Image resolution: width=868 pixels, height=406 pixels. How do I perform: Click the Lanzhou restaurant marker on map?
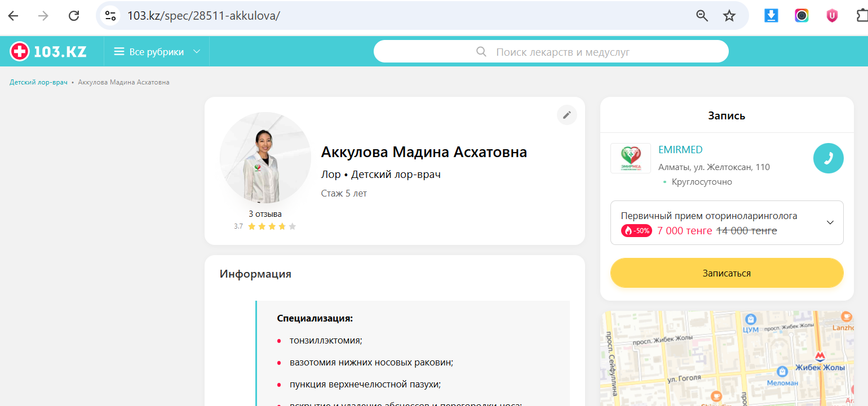point(845,317)
